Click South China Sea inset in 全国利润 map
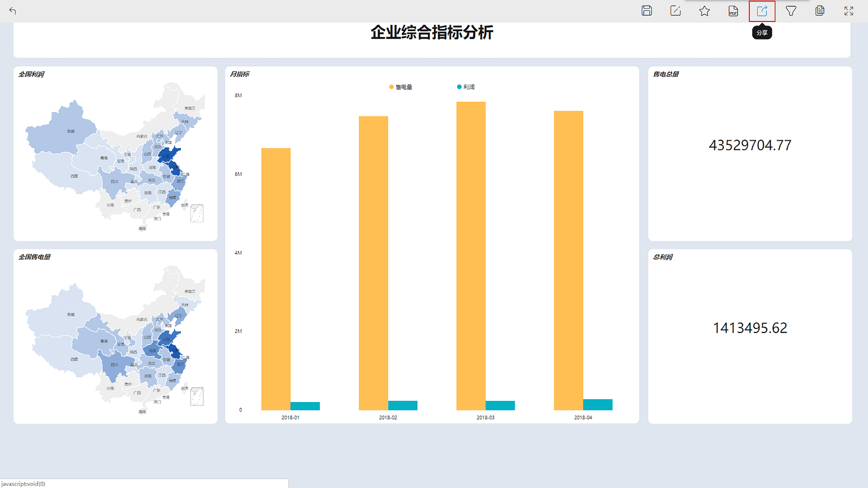The height and width of the screenshot is (488, 868). [197, 213]
